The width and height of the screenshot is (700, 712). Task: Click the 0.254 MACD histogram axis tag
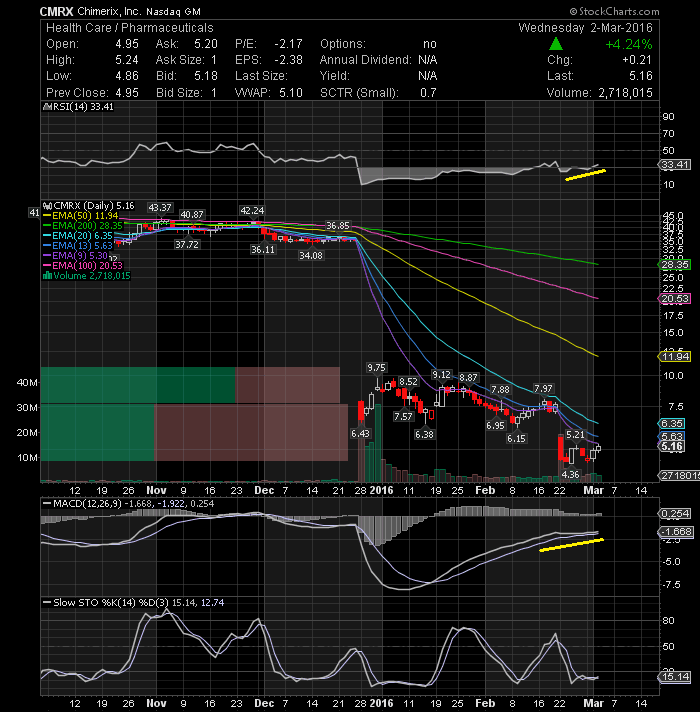pyautogui.click(x=675, y=514)
